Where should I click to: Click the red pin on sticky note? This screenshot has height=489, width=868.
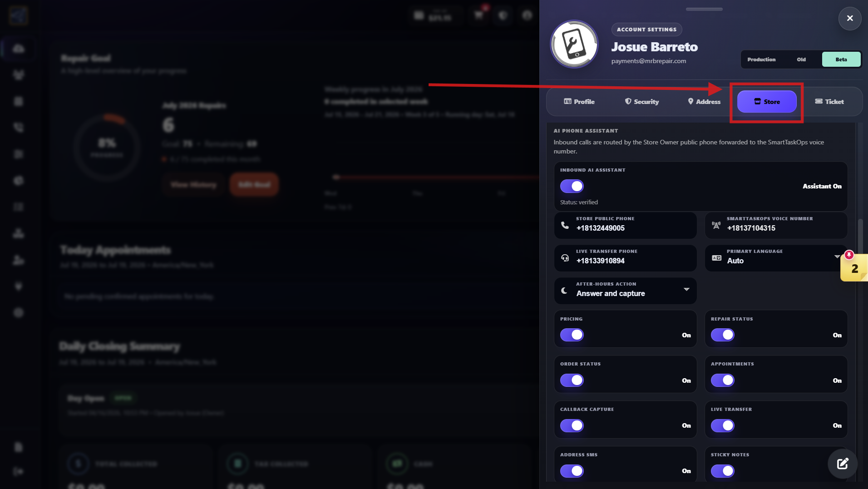[x=849, y=255]
